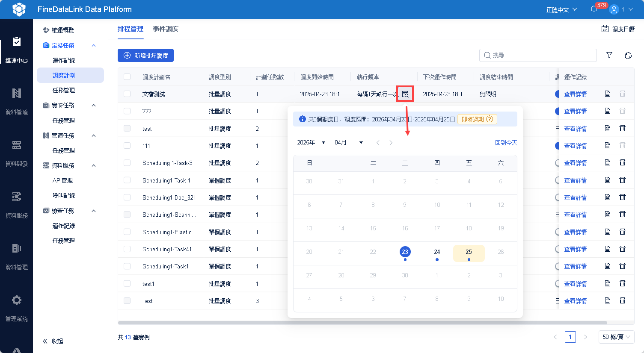Viewport: 644px width, 353px height.
Task: Open 查看詳情 for the 文檔測試 row
Action: 576,94
